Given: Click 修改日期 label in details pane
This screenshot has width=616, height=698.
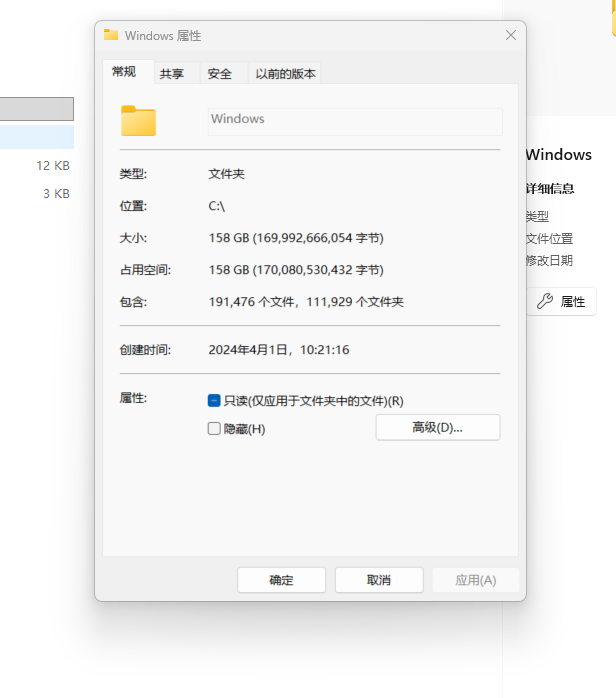Looking at the screenshot, I should [x=549, y=260].
